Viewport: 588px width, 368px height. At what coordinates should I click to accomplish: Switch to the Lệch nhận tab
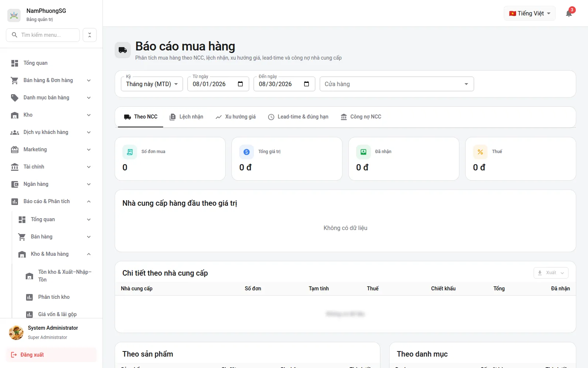(x=186, y=117)
